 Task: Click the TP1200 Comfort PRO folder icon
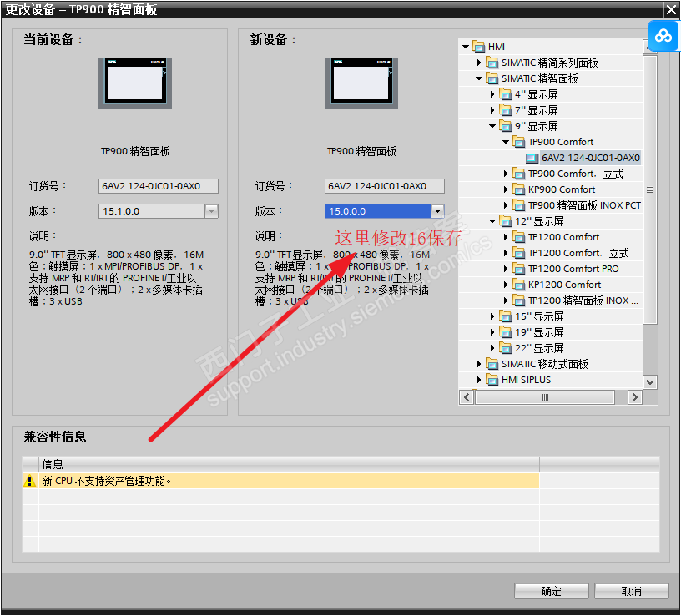(518, 269)
